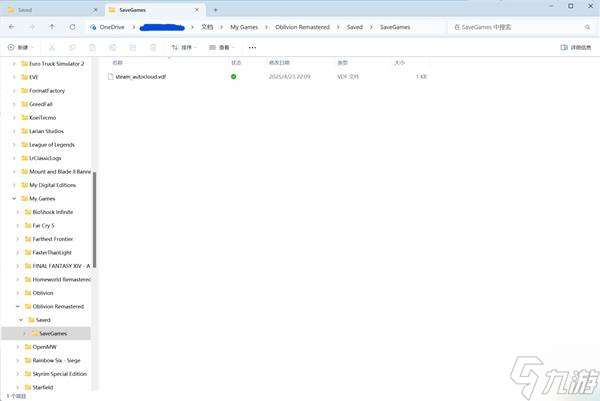Open the 新建 (New) dropdown
The image size is (600, 401).
point(20,47)
